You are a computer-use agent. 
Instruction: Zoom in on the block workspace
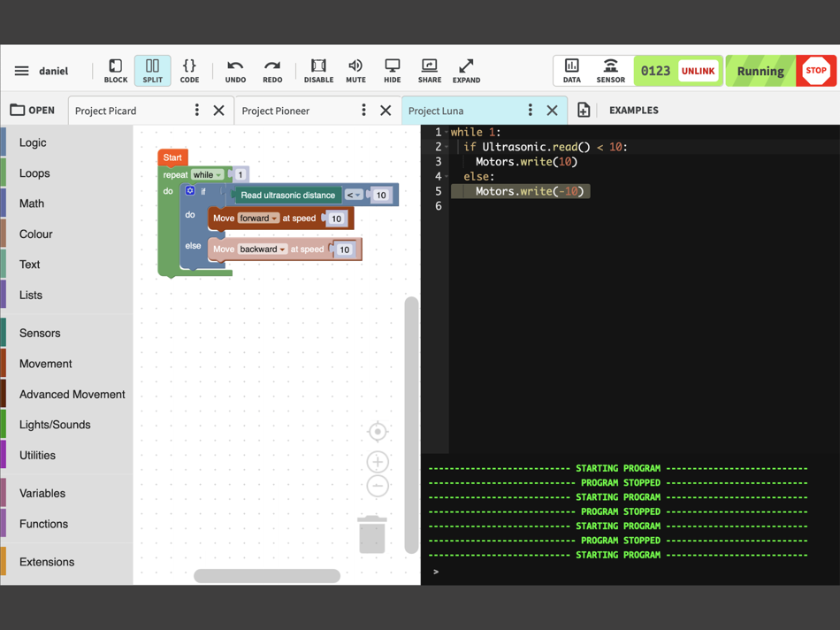pos(378,462)
